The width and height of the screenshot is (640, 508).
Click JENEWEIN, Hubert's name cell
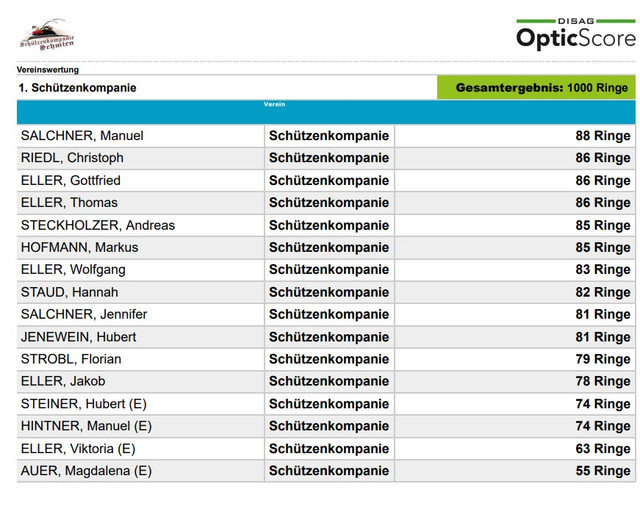[140, 337]
